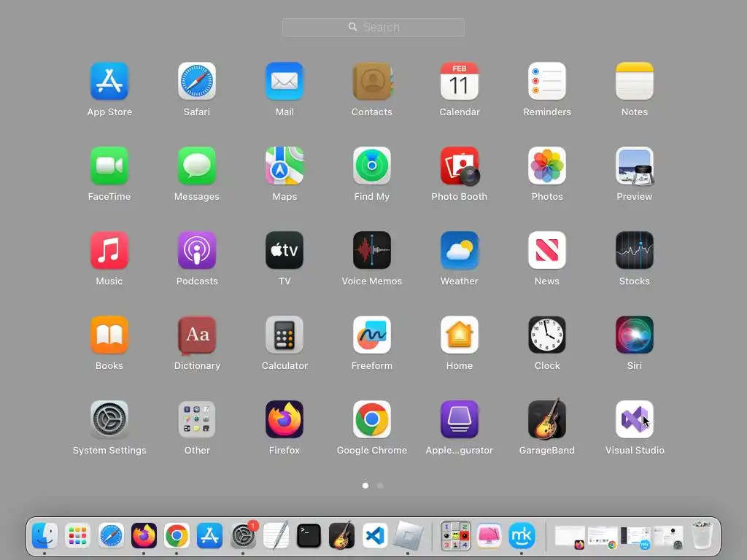Open the Dictionary app
Image resolution: width=747 pixels, height=560 pixels.
(x=197, y=335)
